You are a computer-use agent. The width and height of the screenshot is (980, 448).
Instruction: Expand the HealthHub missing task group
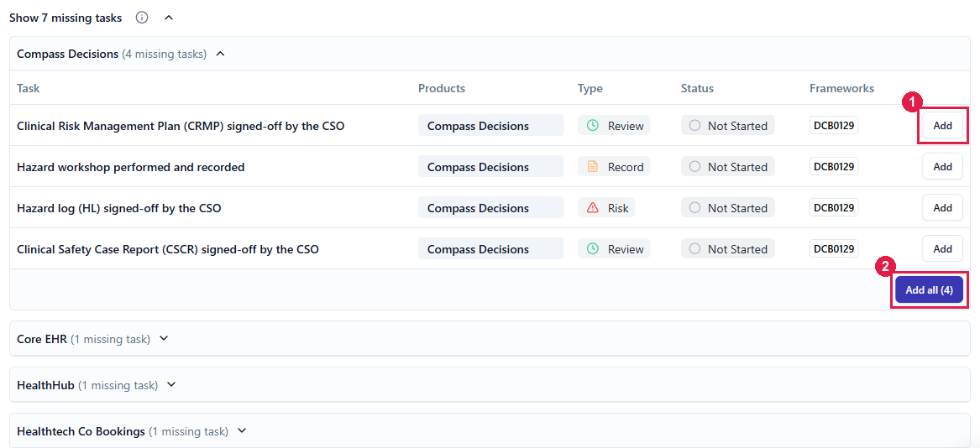click(x=172, y=385)
